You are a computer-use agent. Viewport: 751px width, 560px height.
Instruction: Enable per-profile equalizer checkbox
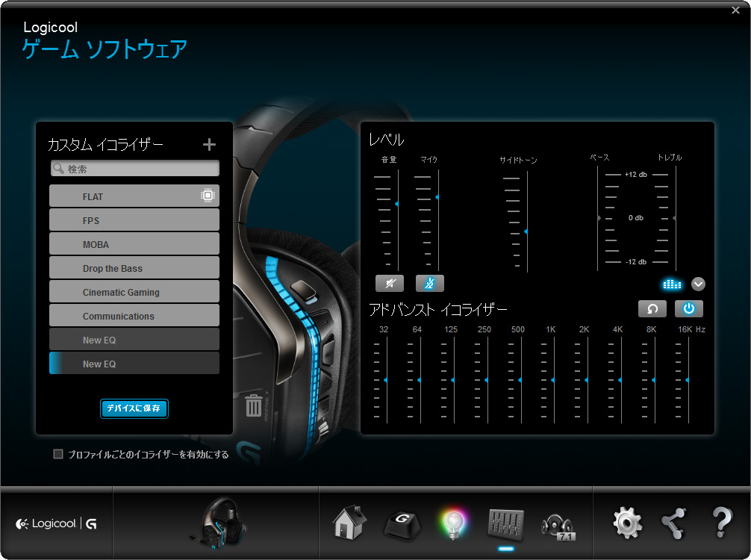tap(58, 454)
